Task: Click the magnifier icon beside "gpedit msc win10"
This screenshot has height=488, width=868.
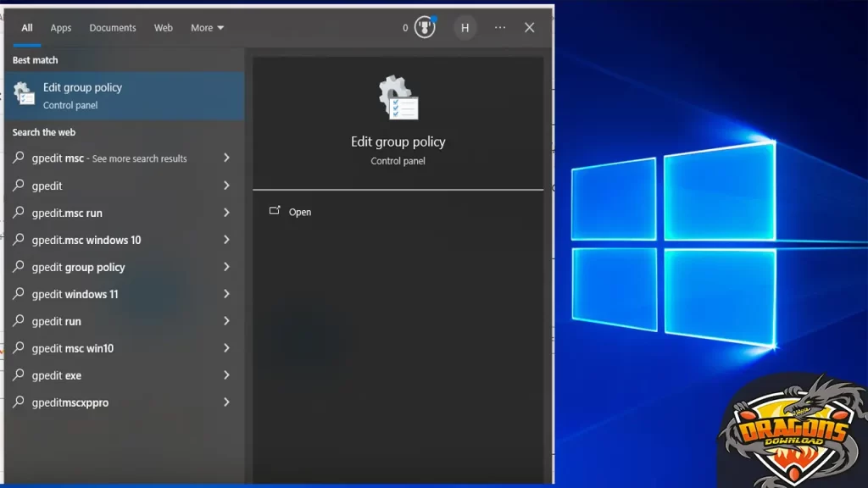Action: pyautogui.click(x=19, y=348)
